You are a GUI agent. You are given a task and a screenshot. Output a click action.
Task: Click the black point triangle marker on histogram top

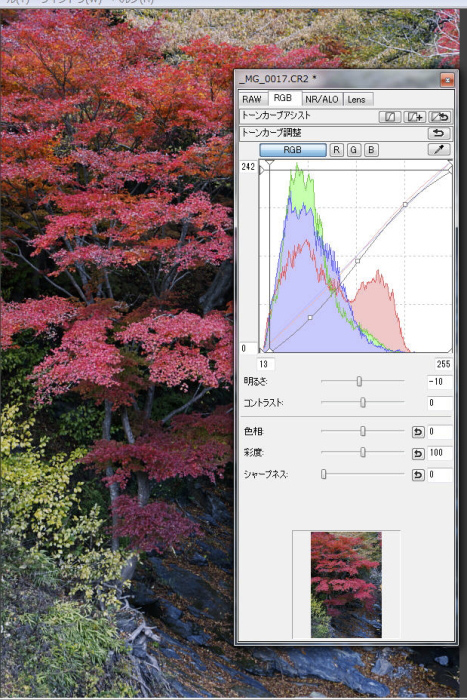point(269,163)
